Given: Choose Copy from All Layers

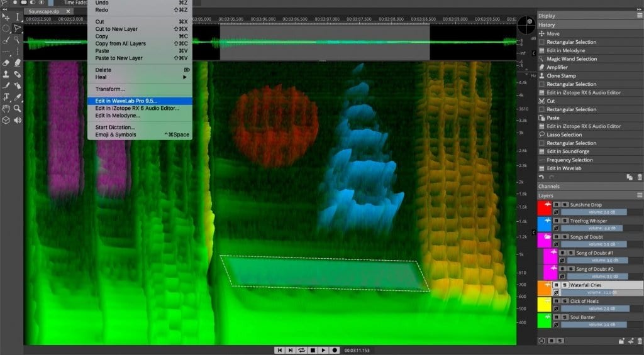Looking at the screenshot, I should click(x=140, y=43).
